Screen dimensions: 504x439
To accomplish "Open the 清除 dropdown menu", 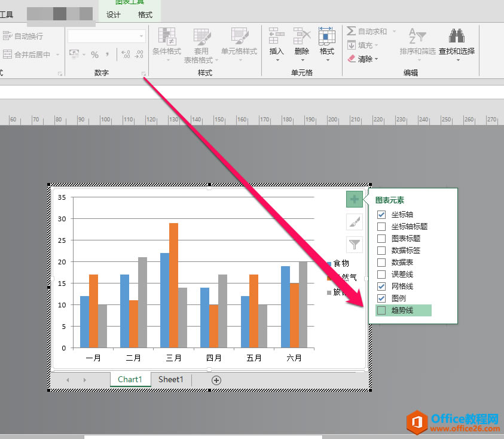I will pos(377,59).
